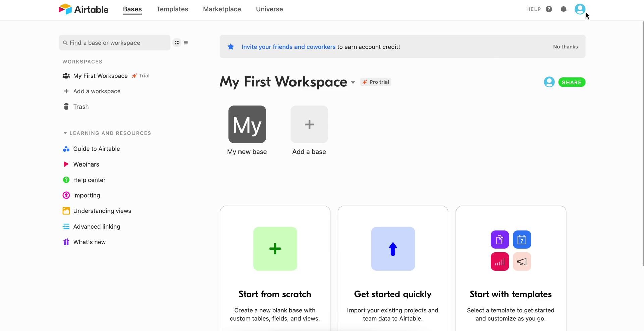Click the Understanding views icon

[x=66, y=211]
